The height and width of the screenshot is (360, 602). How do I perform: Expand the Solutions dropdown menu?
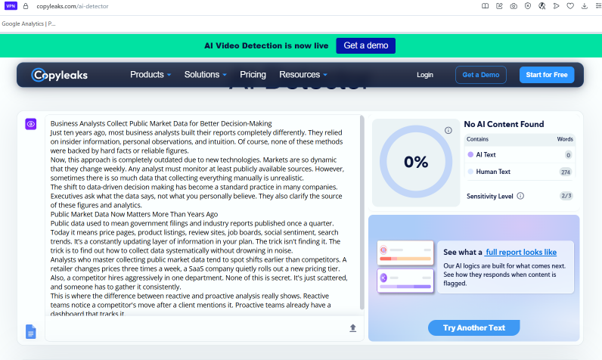[x=205, y=74]
